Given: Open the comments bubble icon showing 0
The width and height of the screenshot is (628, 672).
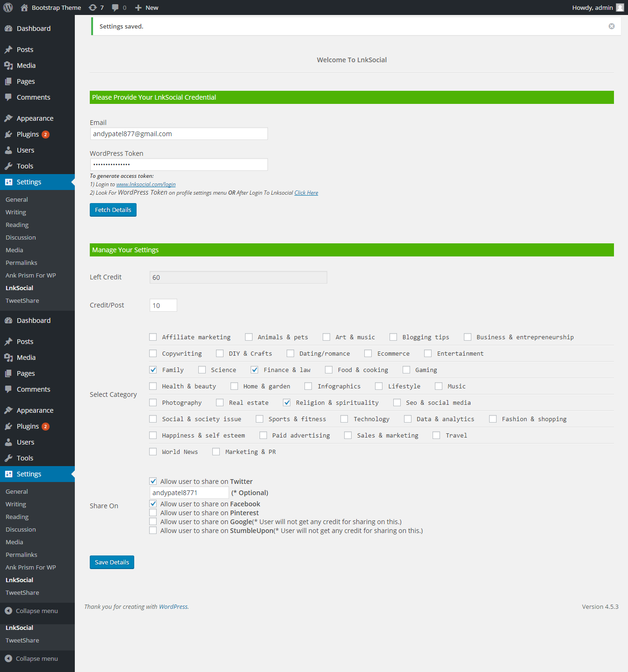Looking at the screenshot, I should click(115, 7).
